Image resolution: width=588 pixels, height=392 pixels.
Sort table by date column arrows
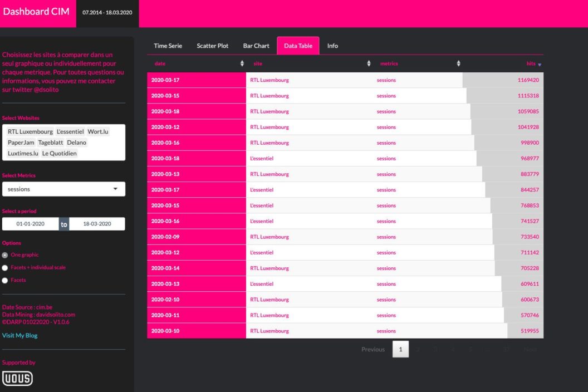(x=242, y=63)
